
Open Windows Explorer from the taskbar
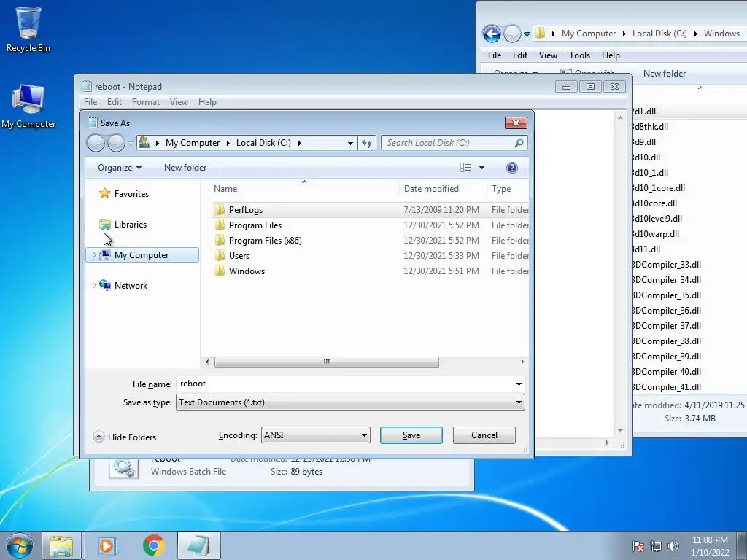coord(61,545)
